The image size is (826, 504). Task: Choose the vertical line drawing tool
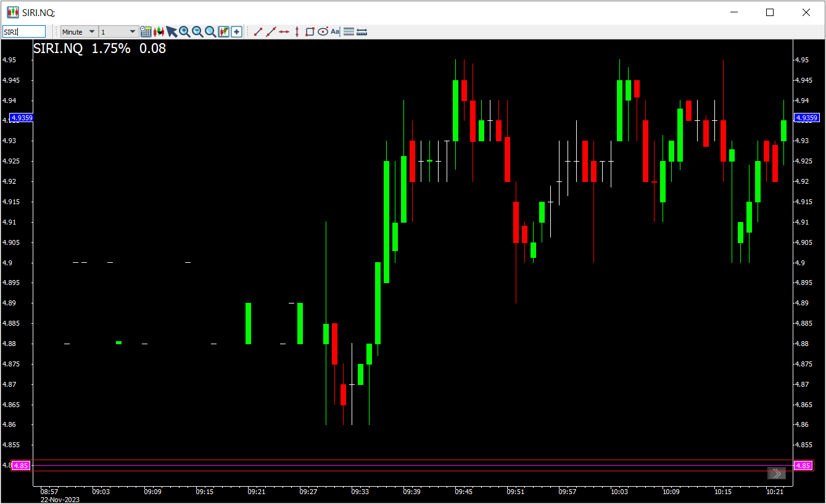coord(297,31)
